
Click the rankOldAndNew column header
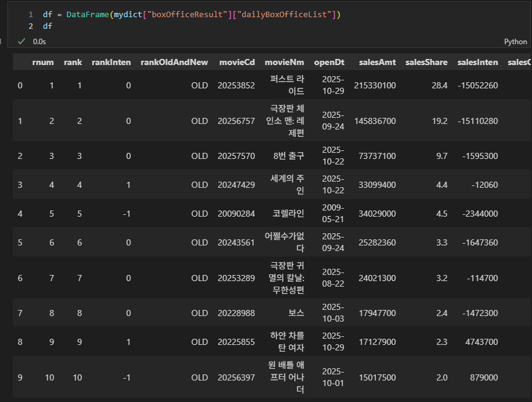(x=174, y=63)
